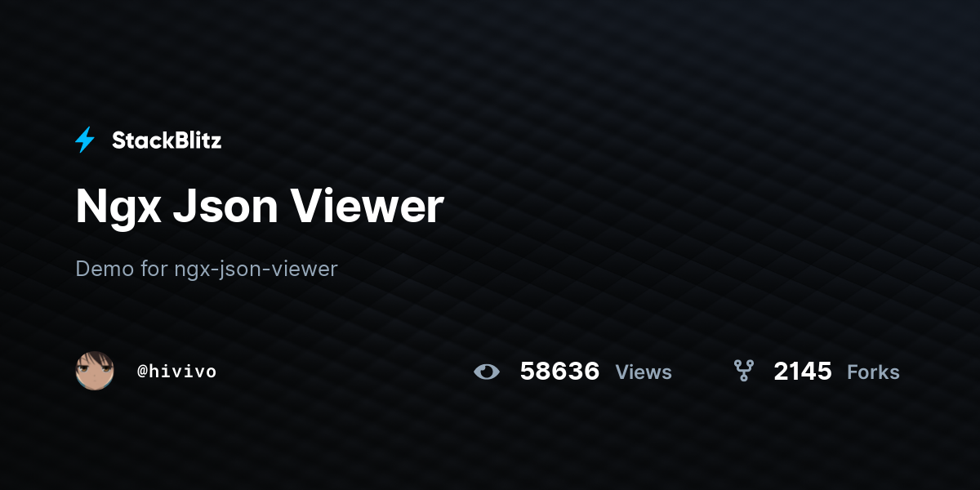Screen dimensions: 980x490
Task: Select the Ngx Json Viewer title
Action: pyautogui.click(x=260, y=207)
